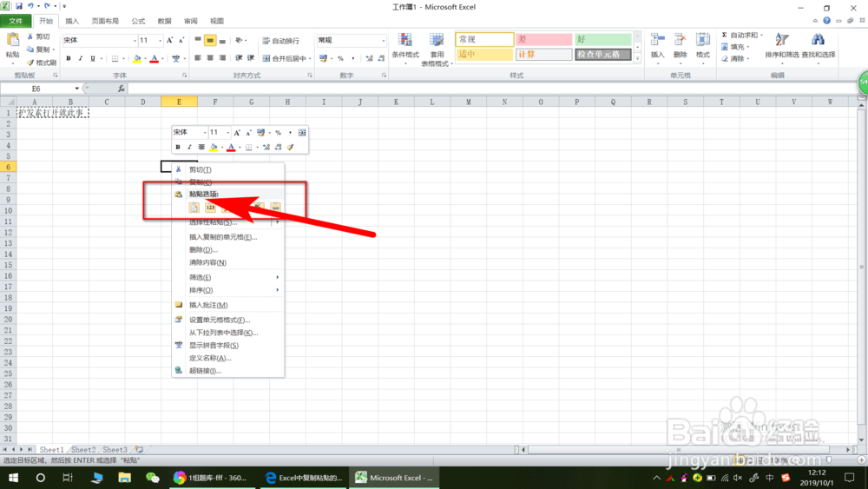Apply yellow fill color in ribbon
This screenshot has width=868, height=489.
137,58
